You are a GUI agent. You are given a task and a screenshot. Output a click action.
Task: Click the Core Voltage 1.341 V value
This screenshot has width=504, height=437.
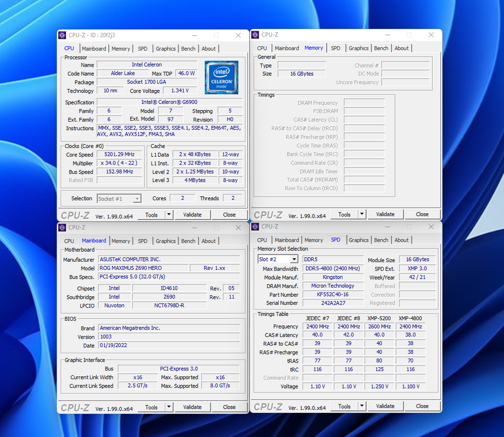coord(180,91)
